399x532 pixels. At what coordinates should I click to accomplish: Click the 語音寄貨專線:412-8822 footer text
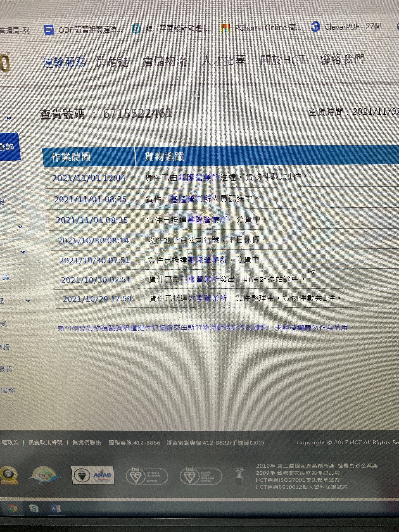[215, 443]
